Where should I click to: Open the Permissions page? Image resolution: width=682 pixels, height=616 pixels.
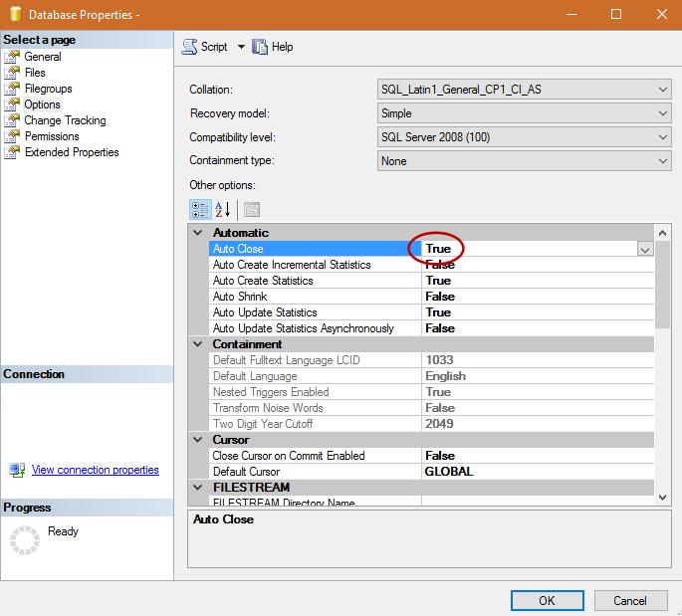pos(52,136)
